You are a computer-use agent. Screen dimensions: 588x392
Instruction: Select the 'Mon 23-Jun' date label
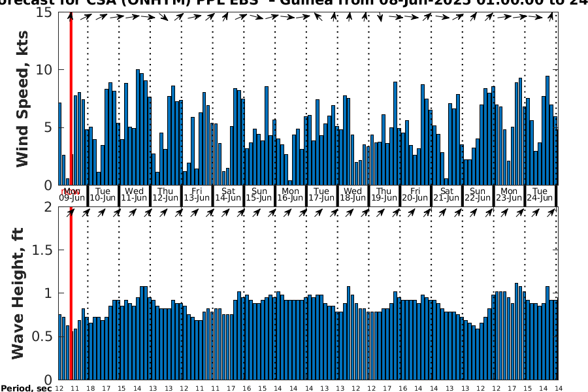(509, 195)
